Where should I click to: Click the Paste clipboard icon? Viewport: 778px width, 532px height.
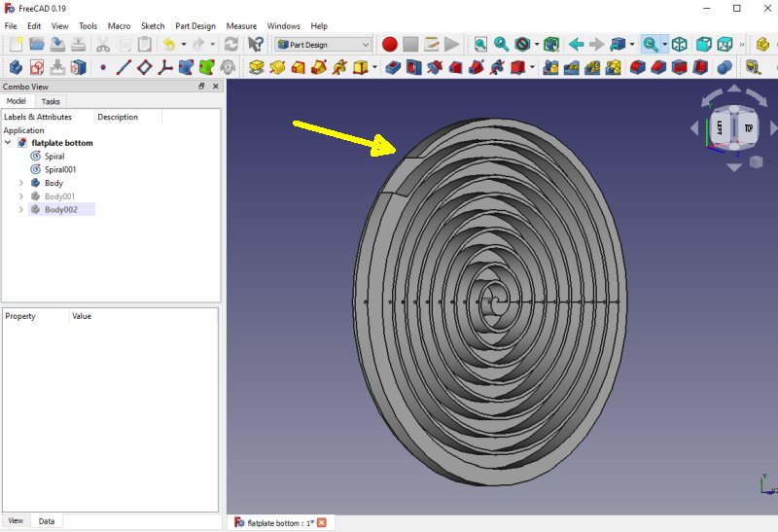145,45
